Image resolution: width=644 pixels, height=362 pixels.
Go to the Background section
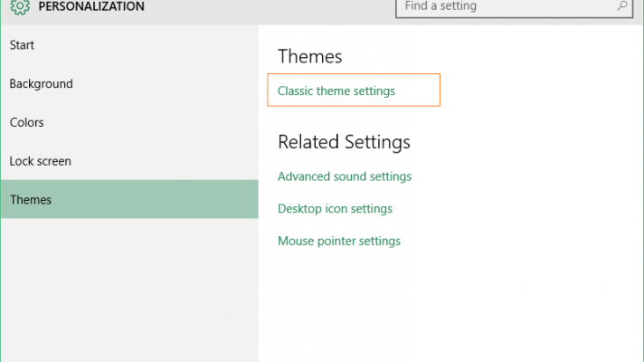click(42, 84)
